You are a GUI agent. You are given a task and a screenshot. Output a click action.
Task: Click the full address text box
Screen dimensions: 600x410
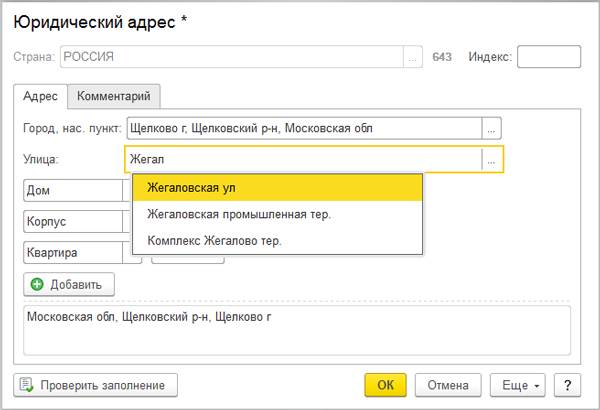(x=297, y=330)
